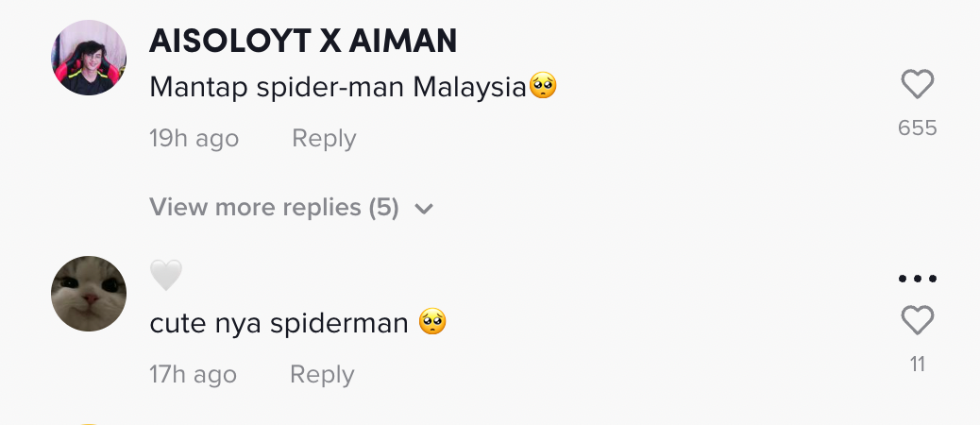Viewport: 980px width, 425px height.
Task: Like the 'cute nya spiderman' comment
Action: point(917,320)
